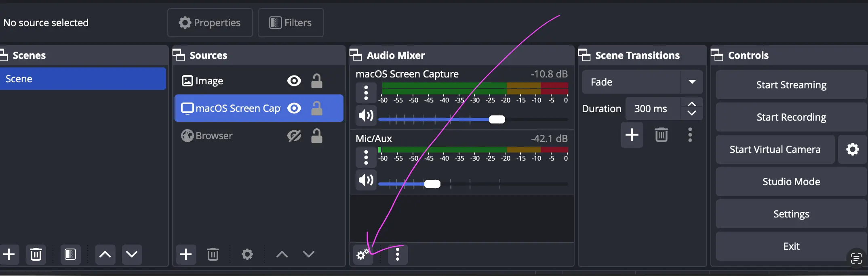Viewport: 868px width, 276px height.
Task: Open OBS Settings
Action: [x=791, y=214]
